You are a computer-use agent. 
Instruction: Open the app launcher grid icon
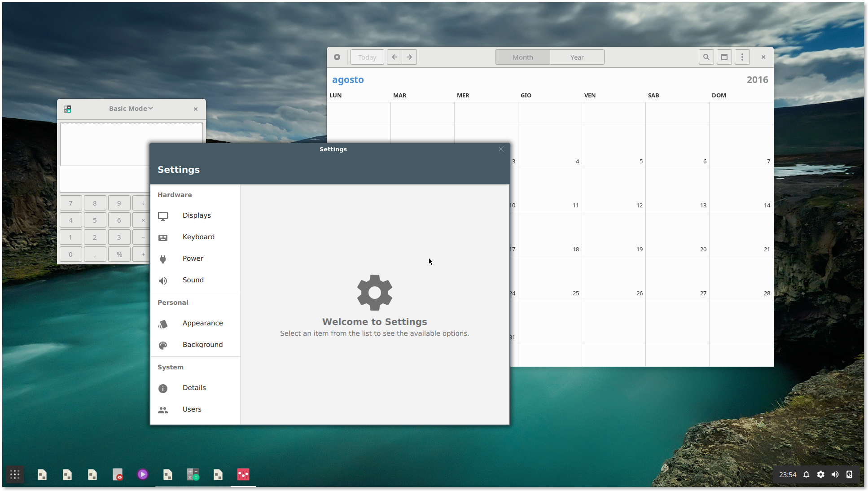[14, 474]
